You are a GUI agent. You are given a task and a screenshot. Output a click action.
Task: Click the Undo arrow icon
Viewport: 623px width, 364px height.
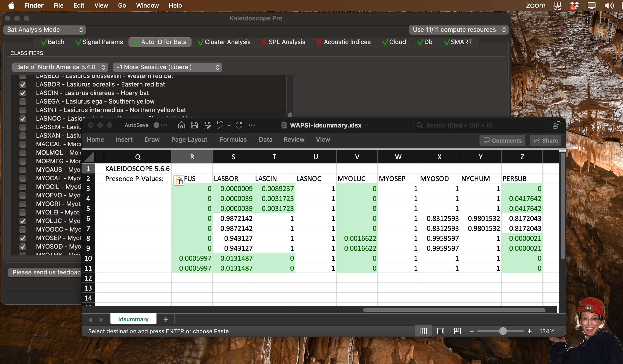pyautogui.click(x=220, y=125)
